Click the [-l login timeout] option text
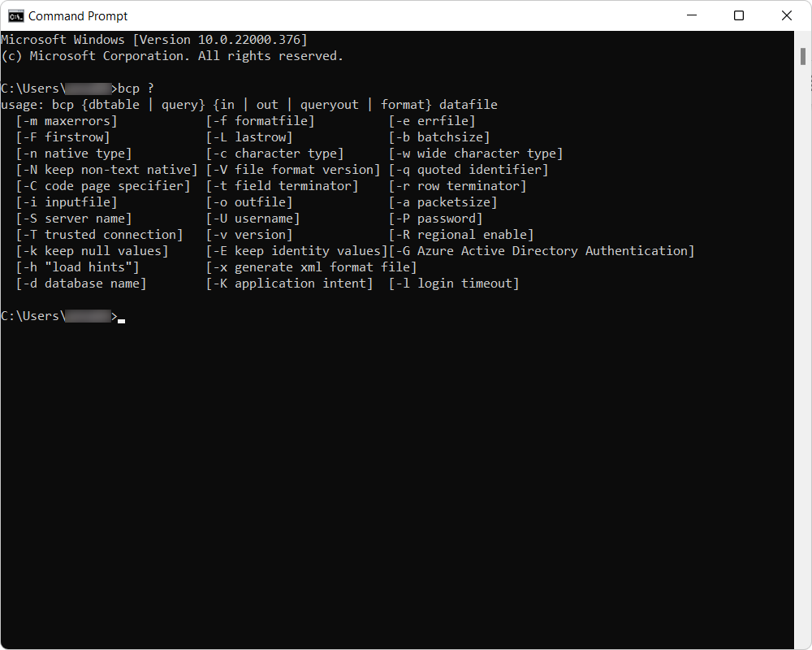This screenshot has width=812, height=650. click(x=453, y=283)
